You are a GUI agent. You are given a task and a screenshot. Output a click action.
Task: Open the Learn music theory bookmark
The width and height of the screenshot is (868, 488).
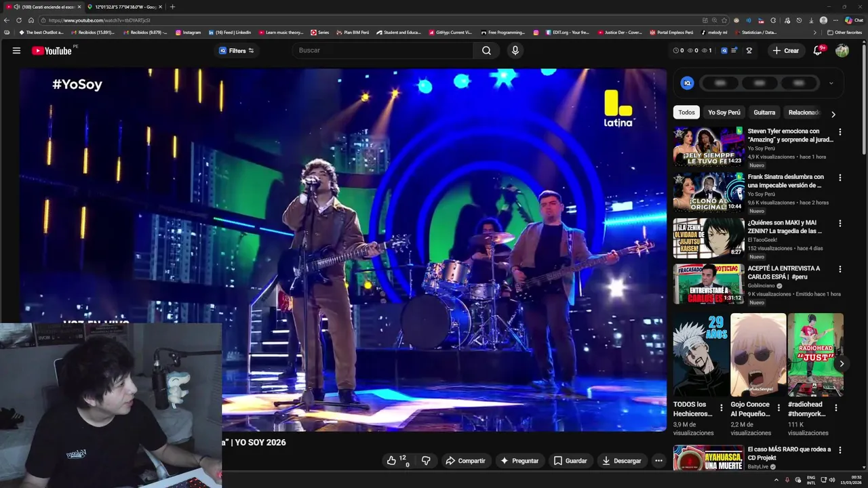point(281,33)
